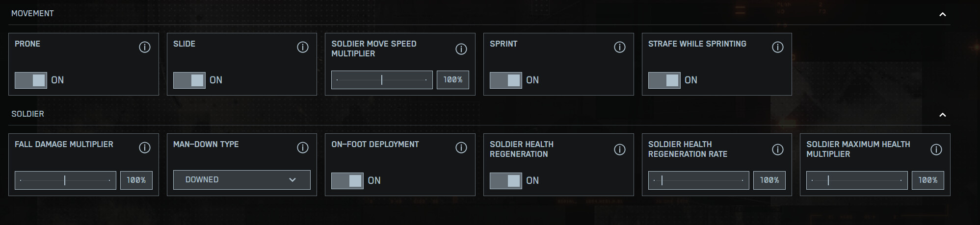Click On-Foot Deployment info icon
This screenshot has width=980, height=225.
coord(461,148)
